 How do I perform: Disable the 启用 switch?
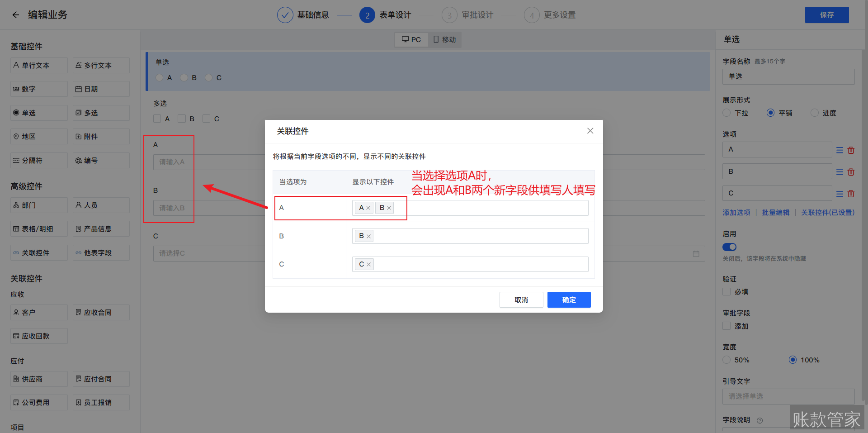click(729, 247)
